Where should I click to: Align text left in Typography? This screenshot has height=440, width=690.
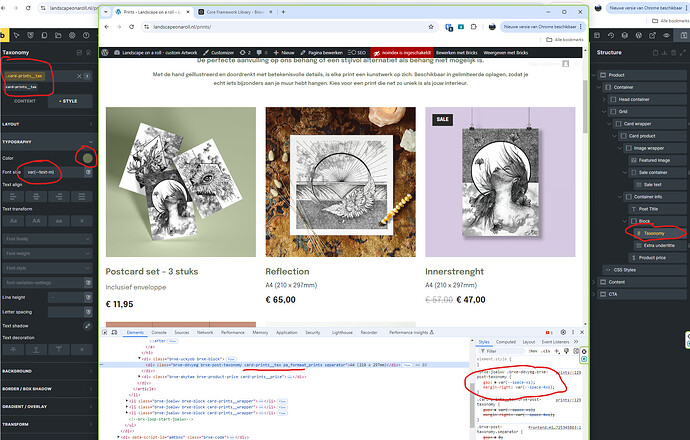[13, 196]
